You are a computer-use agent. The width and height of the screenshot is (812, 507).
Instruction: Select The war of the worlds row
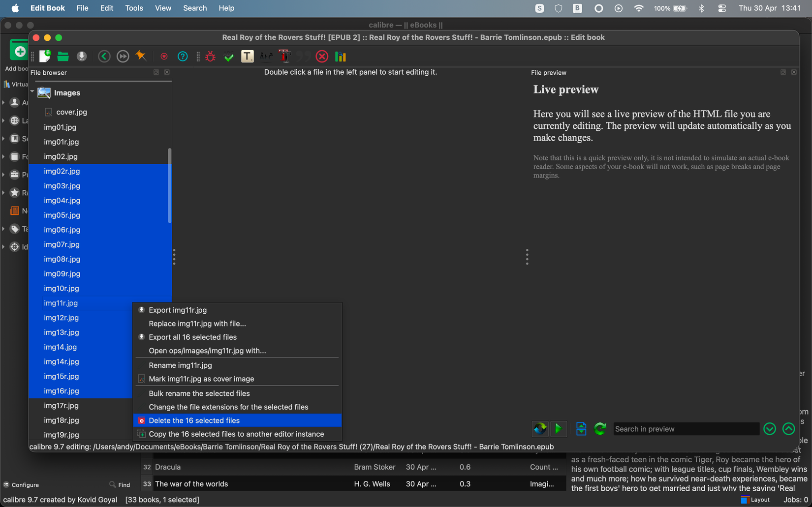point(352,484)
